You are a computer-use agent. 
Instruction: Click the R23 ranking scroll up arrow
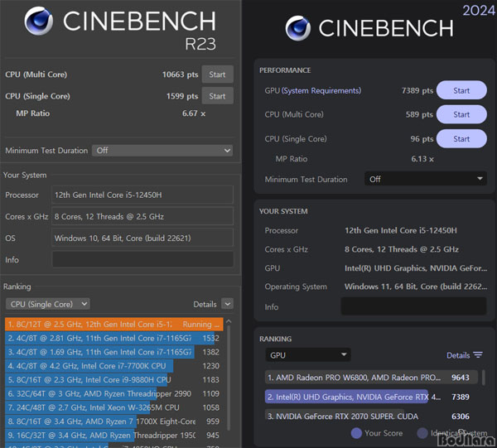coord(229,321)
